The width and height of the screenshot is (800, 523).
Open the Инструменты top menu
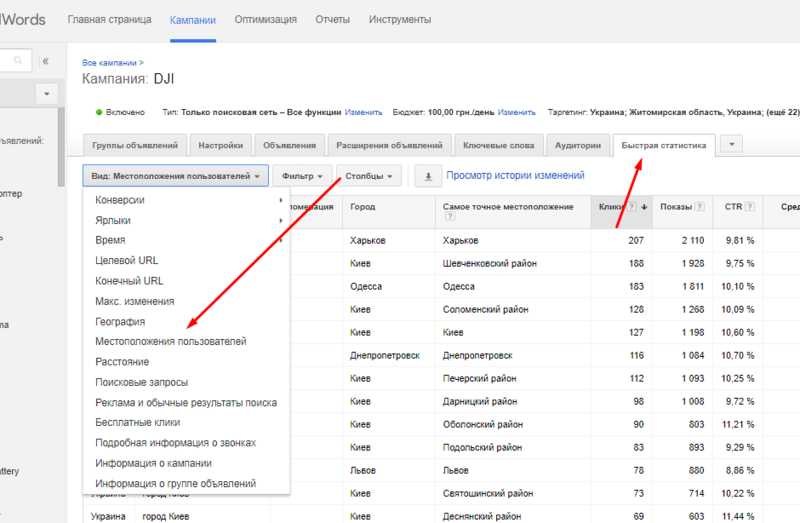click(x=400, y=20)
